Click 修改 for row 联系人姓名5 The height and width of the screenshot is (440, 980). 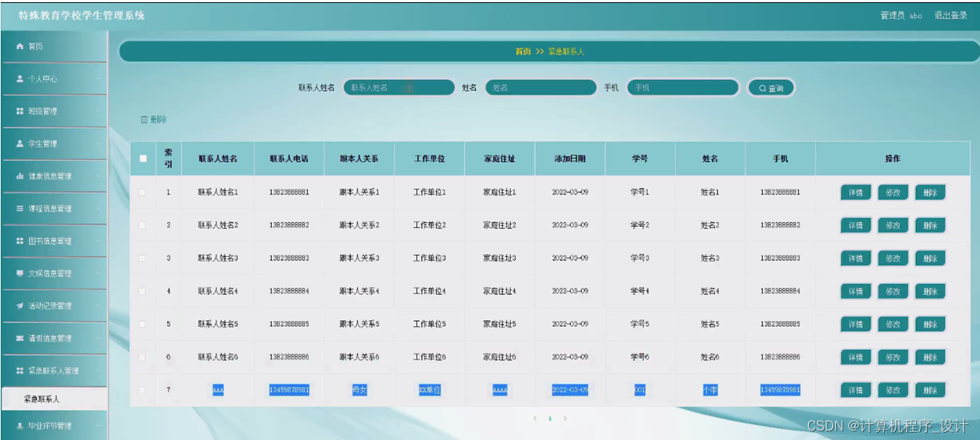pos(893,324)
